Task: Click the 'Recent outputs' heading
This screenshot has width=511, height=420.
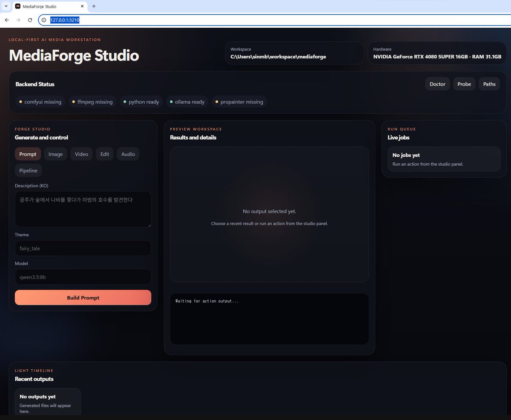Action: [34, 379]
